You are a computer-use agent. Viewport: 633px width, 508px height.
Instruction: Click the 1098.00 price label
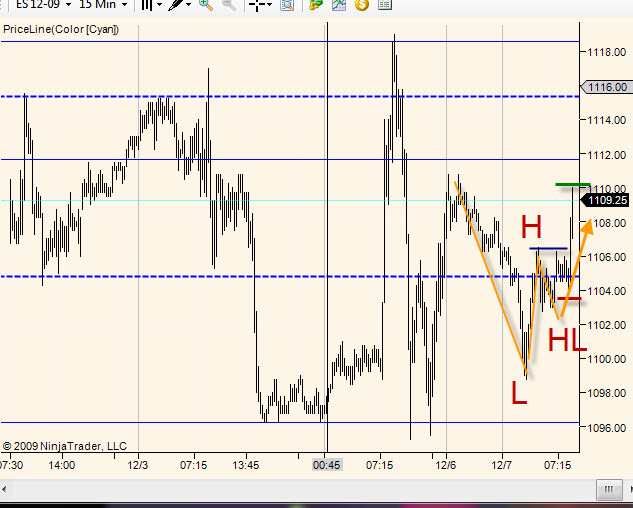[x=607, y=393]
